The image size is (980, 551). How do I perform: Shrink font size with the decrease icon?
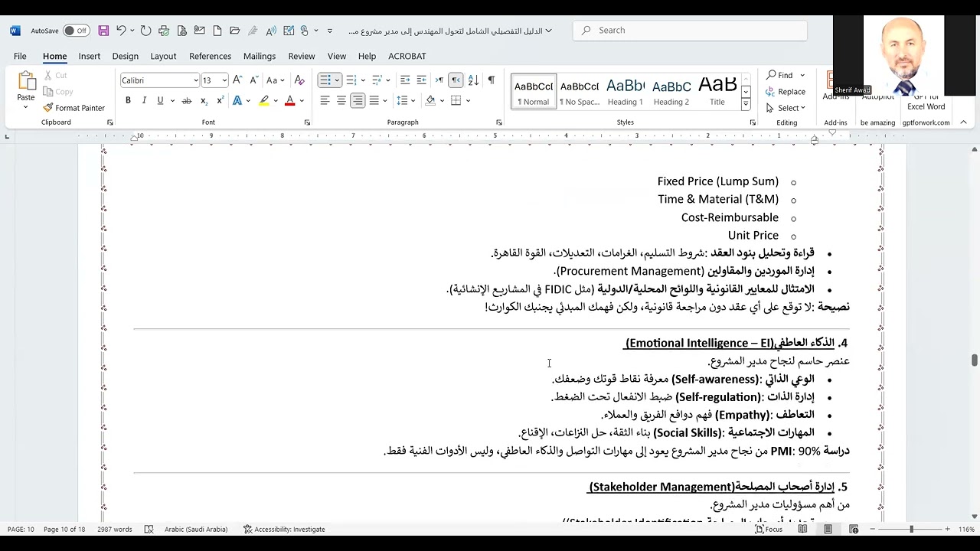tap(253, 80)
